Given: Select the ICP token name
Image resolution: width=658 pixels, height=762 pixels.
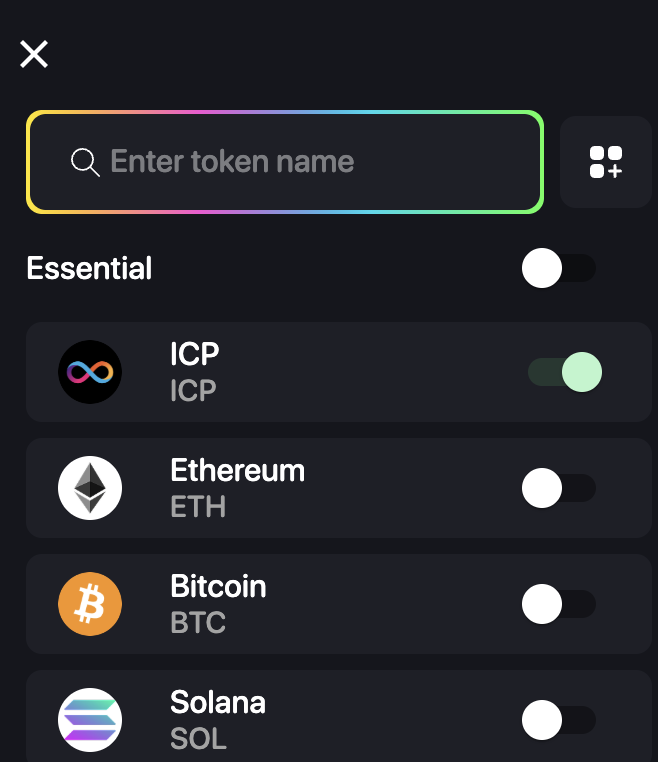Looking at the screenshot, I should tap(195, 354).
